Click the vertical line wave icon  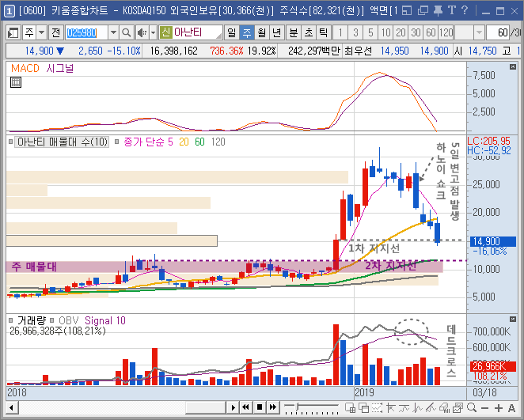[x=417, y=407]
